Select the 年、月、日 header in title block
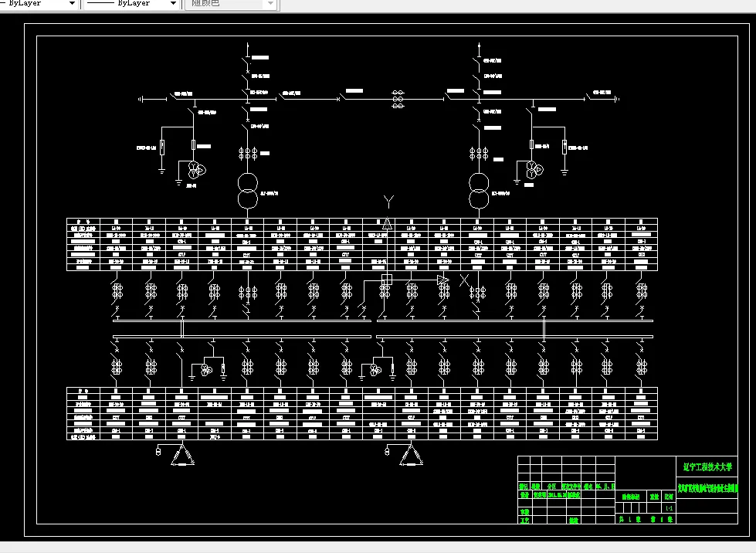This screenshot has height=553, width=756. pyautogui.click(x=605, y=487)
